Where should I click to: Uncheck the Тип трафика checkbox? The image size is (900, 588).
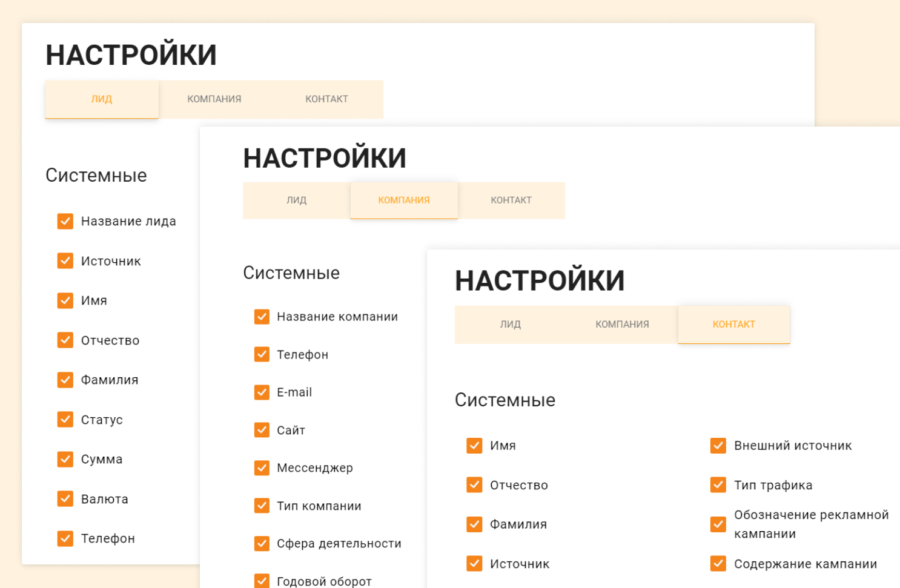tap(718, 485)
